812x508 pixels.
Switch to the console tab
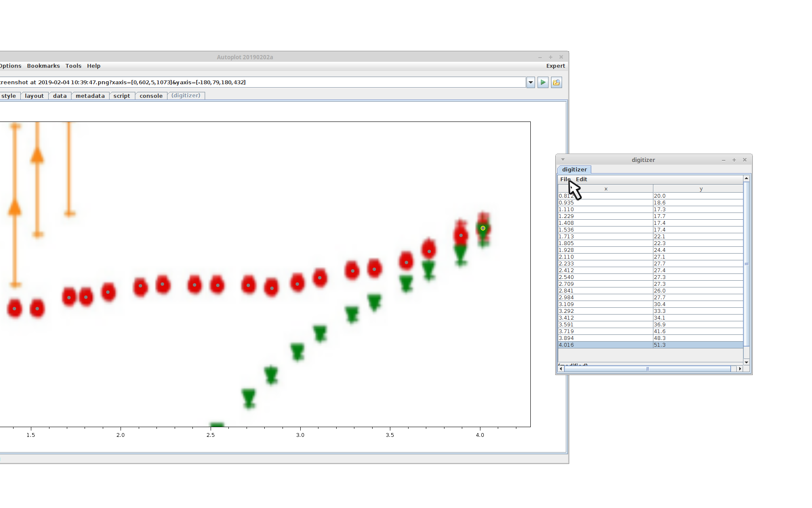pos(151,96)
